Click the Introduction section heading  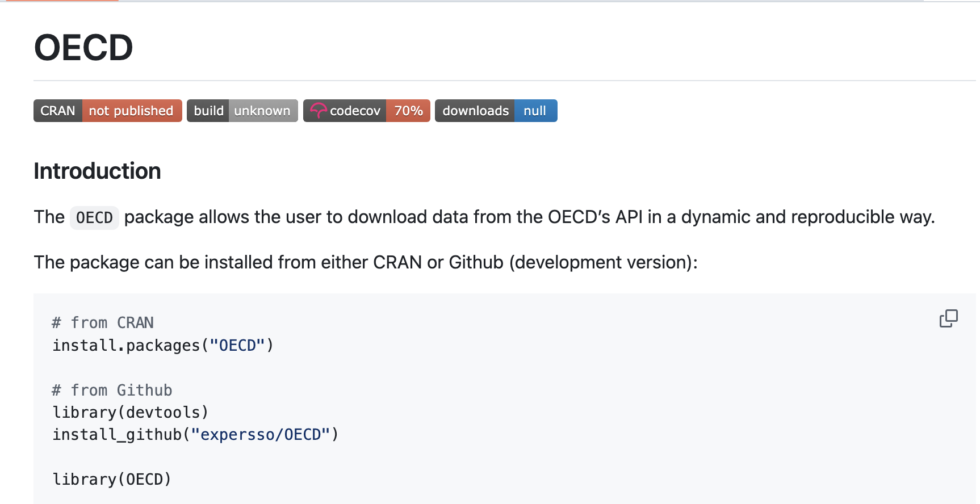pyautogui.click(x=97, y=171)
